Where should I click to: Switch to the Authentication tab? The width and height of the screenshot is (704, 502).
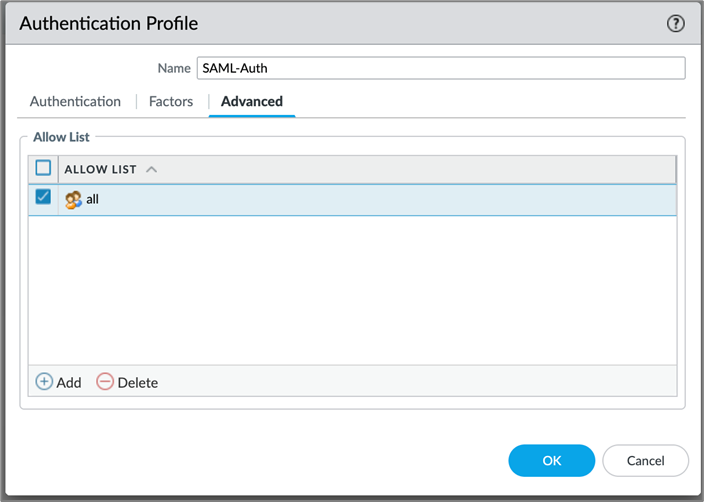(x=75, y=101)
